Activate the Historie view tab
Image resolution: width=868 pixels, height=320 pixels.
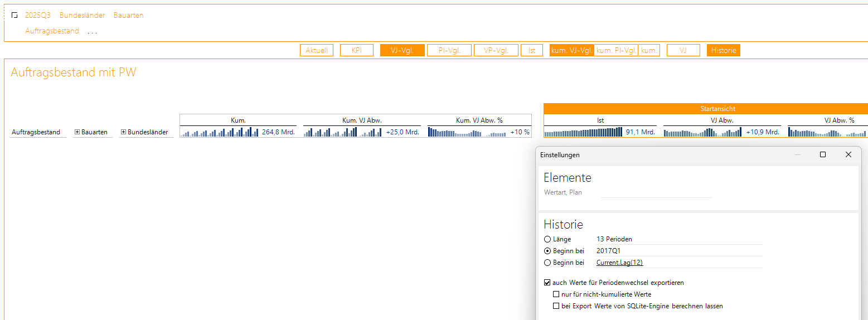click(723, 50)
